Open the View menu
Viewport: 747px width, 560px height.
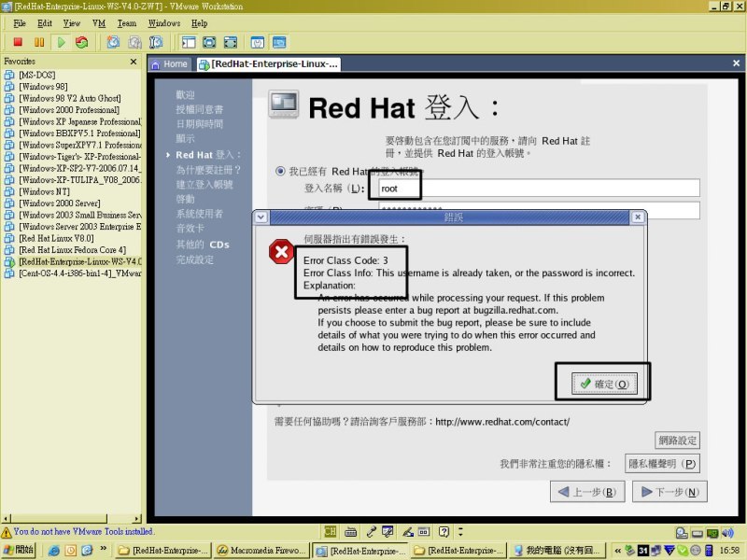(x=72, y=23)
